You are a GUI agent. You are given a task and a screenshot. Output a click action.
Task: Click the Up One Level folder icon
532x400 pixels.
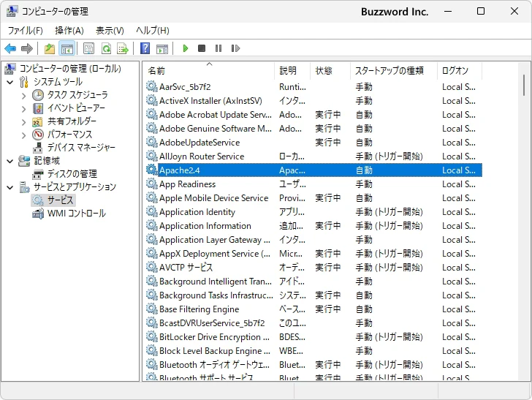pos(49,49)
